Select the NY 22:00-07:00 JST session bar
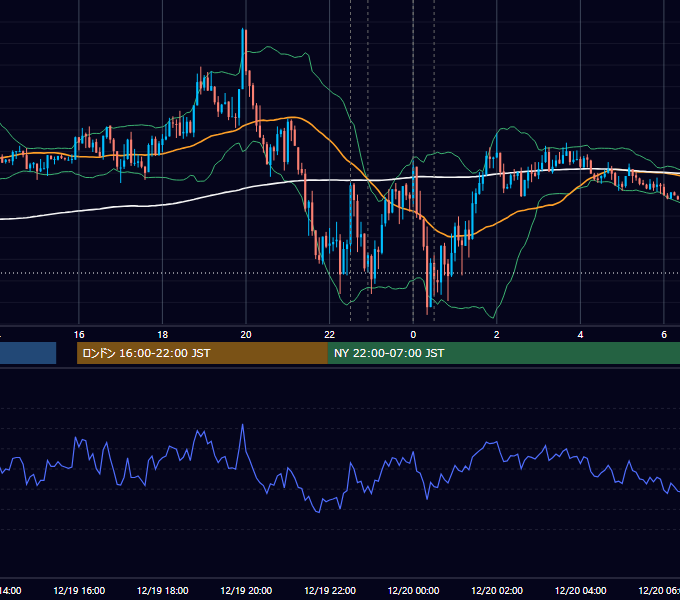The height and width of the screenshot is (600, 680). point(503,353)
